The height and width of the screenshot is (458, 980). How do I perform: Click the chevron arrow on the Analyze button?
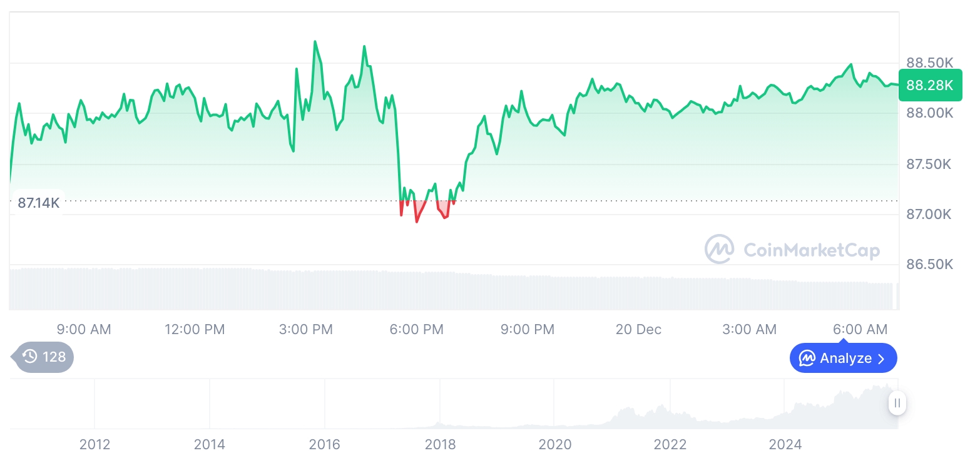882,359
